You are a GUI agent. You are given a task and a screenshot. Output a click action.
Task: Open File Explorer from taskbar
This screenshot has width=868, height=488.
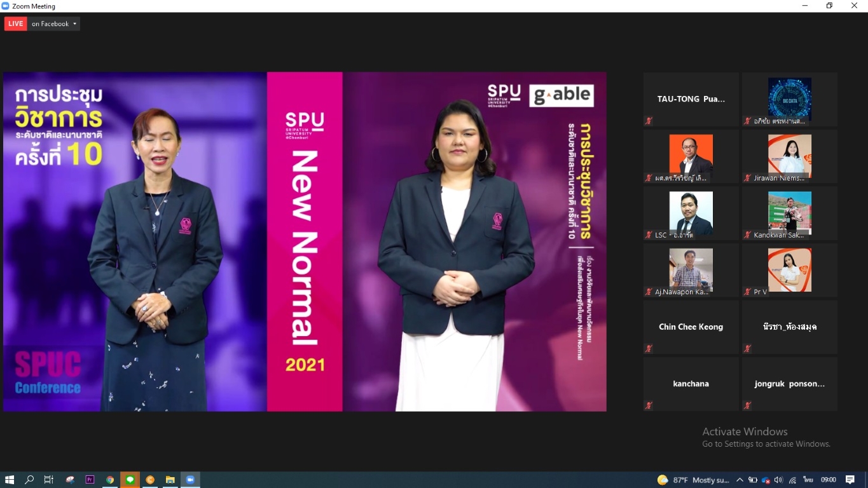(170, 480)
